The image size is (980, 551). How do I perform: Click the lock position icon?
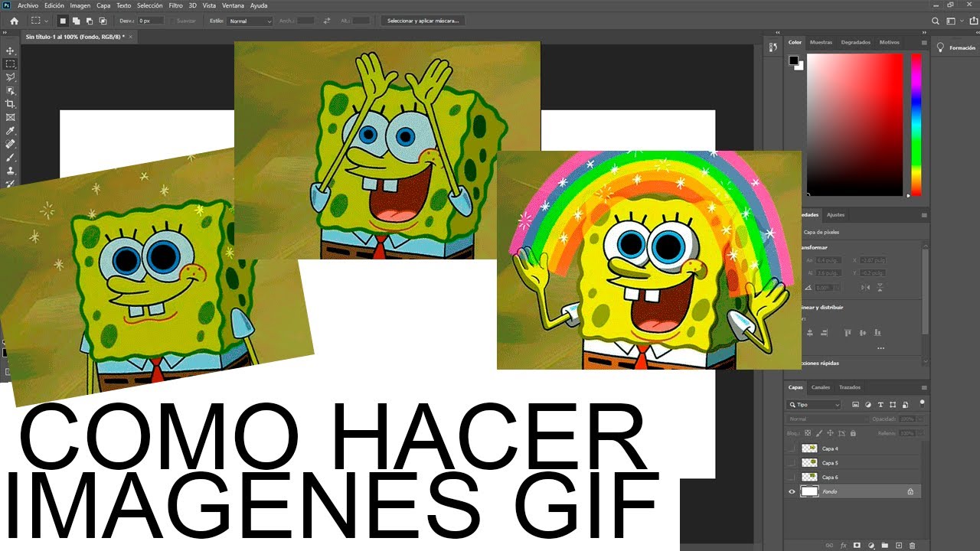pyautogui.click(x=831, y=433)
